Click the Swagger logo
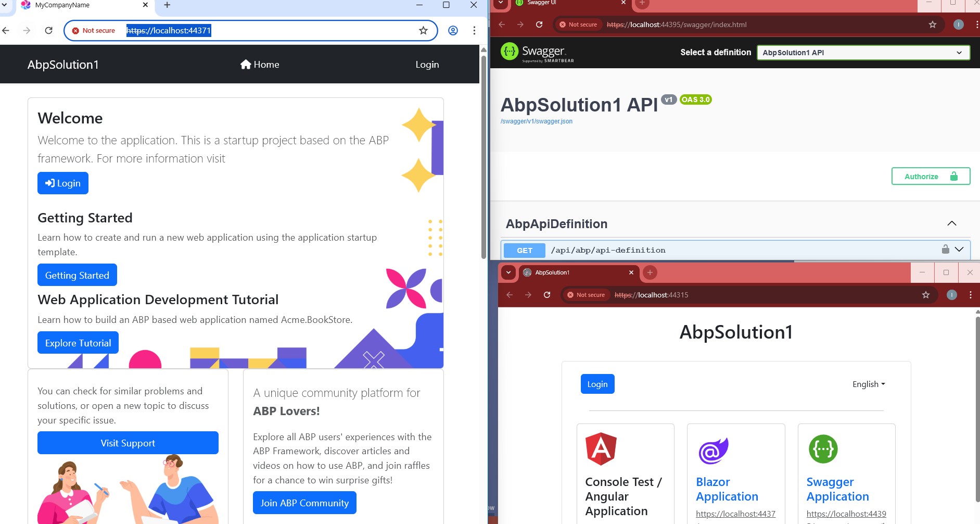 [x=537, y=52]
